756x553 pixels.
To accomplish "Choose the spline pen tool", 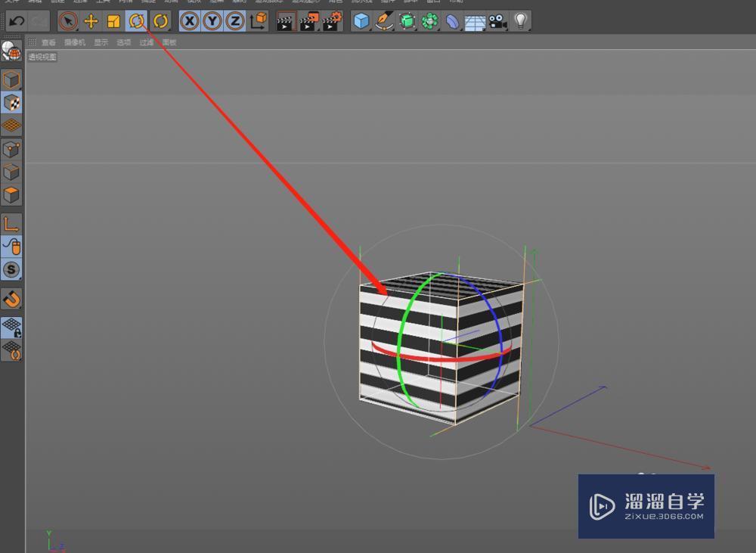I will click(x=384, y=21).
